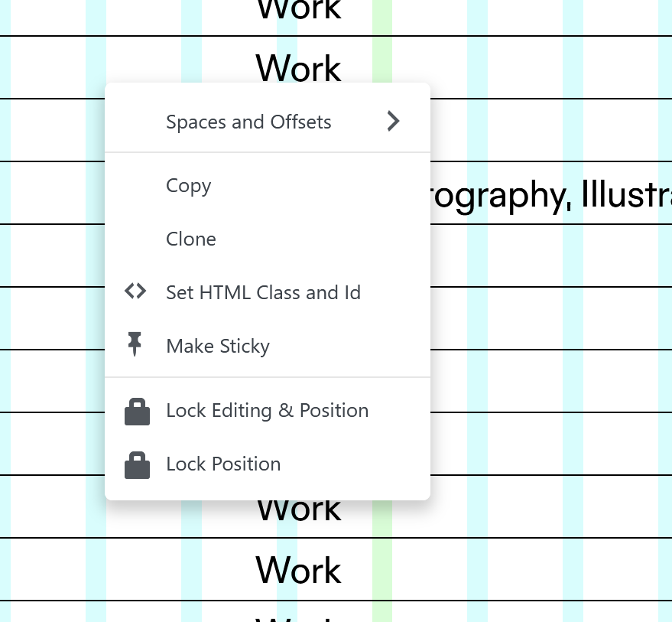
Task: Choose Copy from the context menu
Action: [x=188, y=186]
